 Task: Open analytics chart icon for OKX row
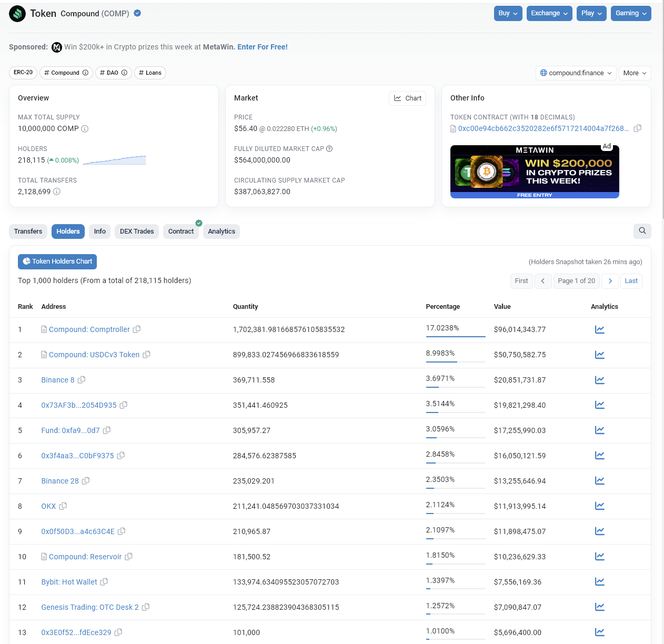599,506
